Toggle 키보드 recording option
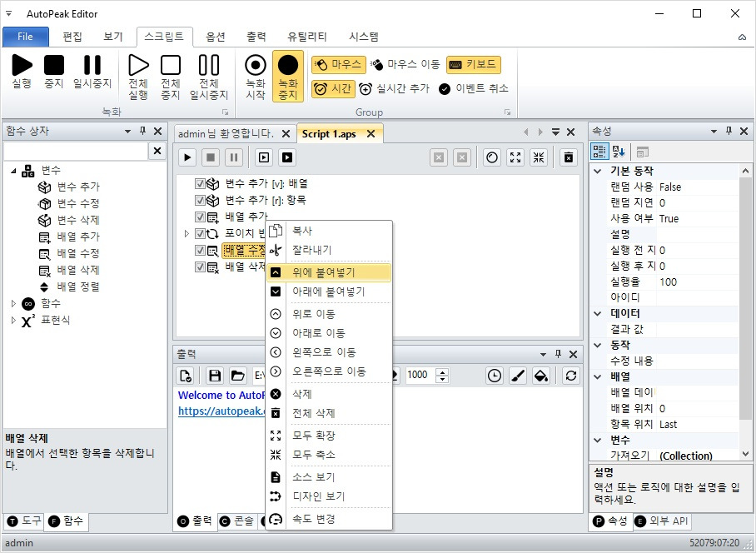 [474, 64]
